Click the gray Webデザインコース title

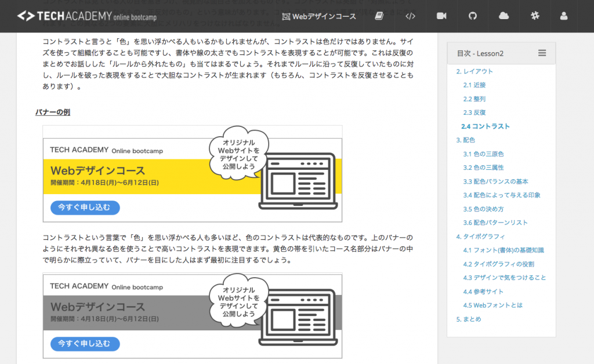(x=97, y=307)
